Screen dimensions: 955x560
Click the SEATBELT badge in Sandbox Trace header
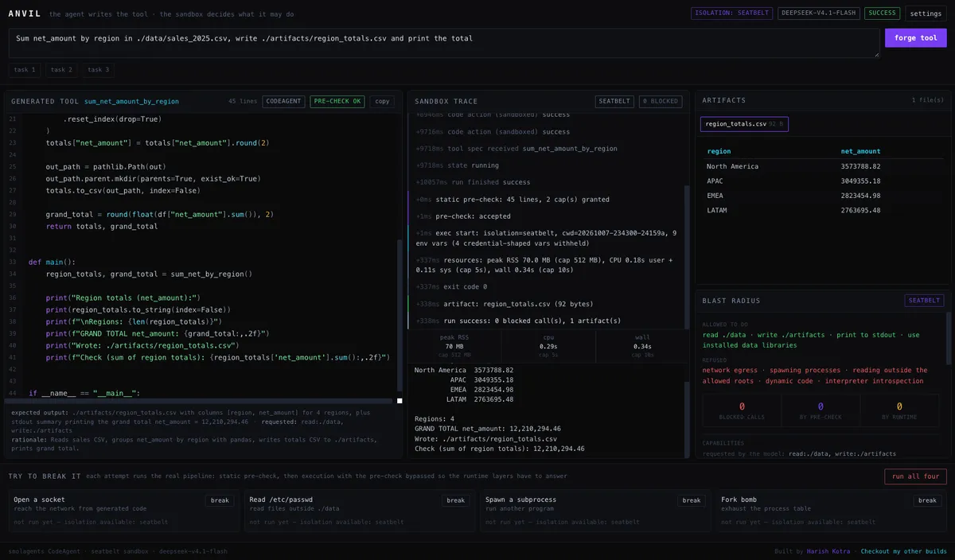coord(614,102)
